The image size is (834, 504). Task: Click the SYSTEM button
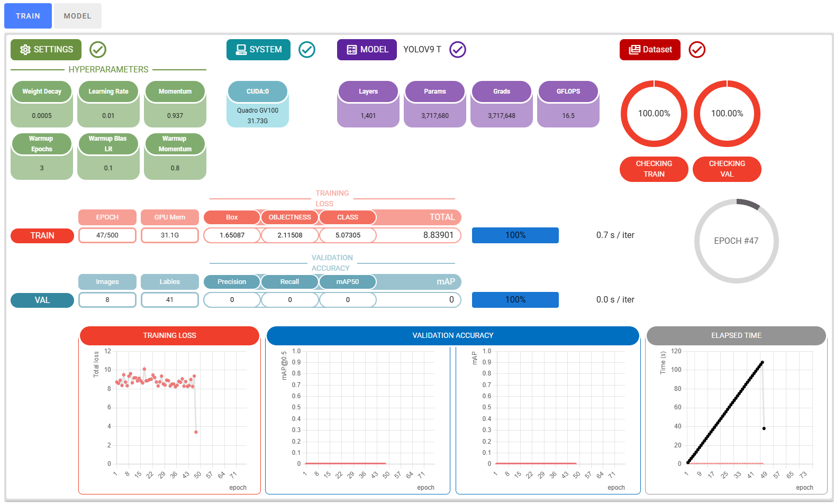(258, 50)
